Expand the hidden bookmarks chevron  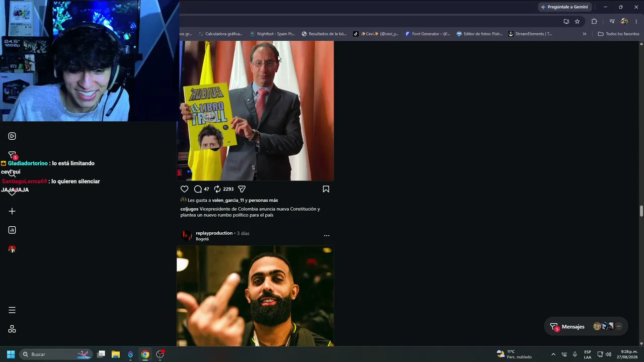(585, 34)
